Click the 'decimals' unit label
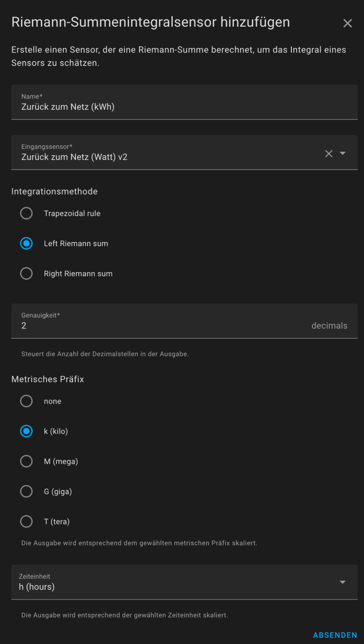The image size is (364, 644). tap(329, 325)
